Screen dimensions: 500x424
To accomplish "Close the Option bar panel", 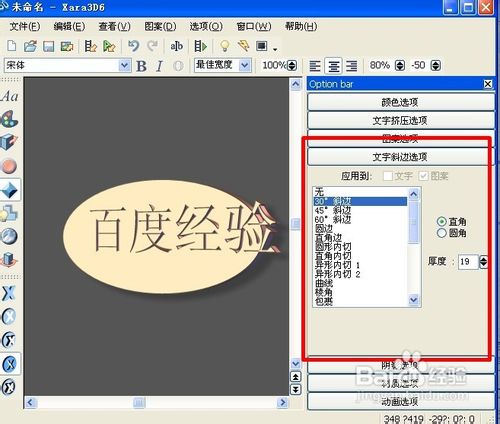I will click(x=488, y=84).
